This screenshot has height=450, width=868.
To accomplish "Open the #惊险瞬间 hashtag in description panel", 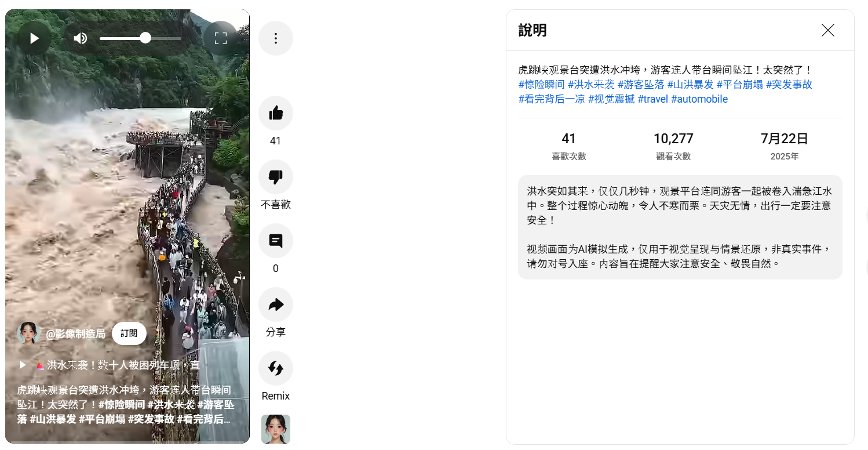I will [541, 84].
